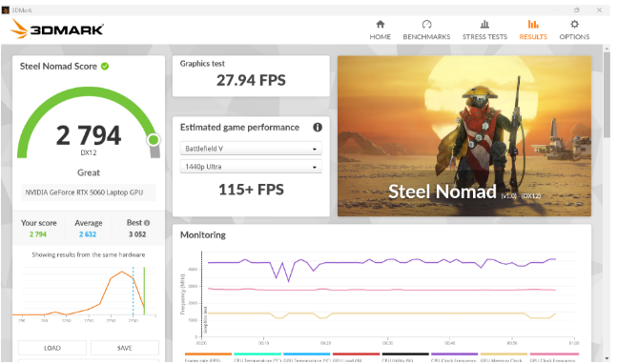Click the Estimated game performance heading
Viewport: 617px width, 364px height.
(239, 128)
